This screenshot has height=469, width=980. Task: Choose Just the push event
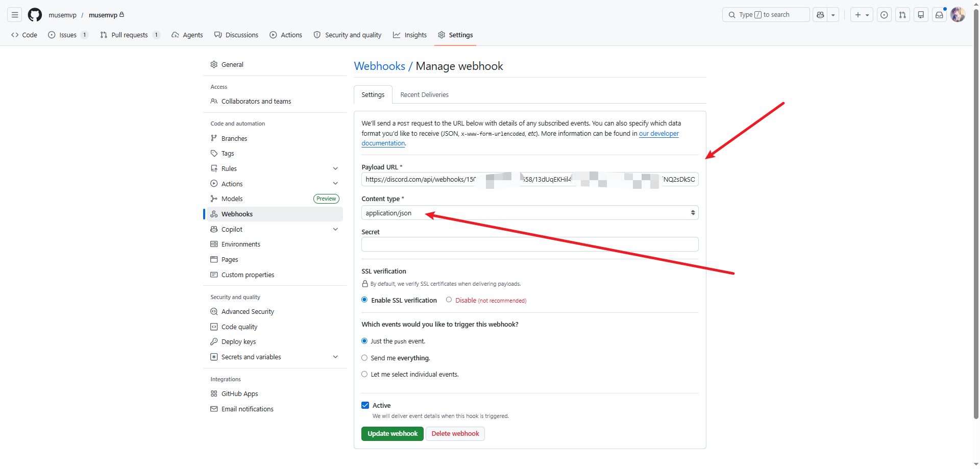point(364,341)
